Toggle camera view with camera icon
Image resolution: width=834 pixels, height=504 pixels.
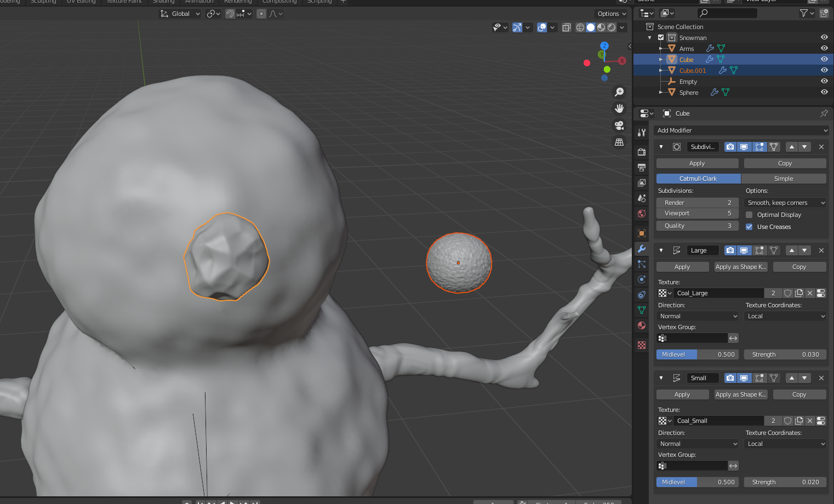pyautogui.click(x=619, y=125)
